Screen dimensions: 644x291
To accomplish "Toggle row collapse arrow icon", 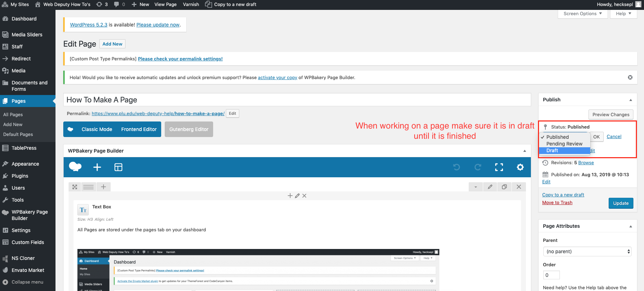I will (x=476, y=187).
